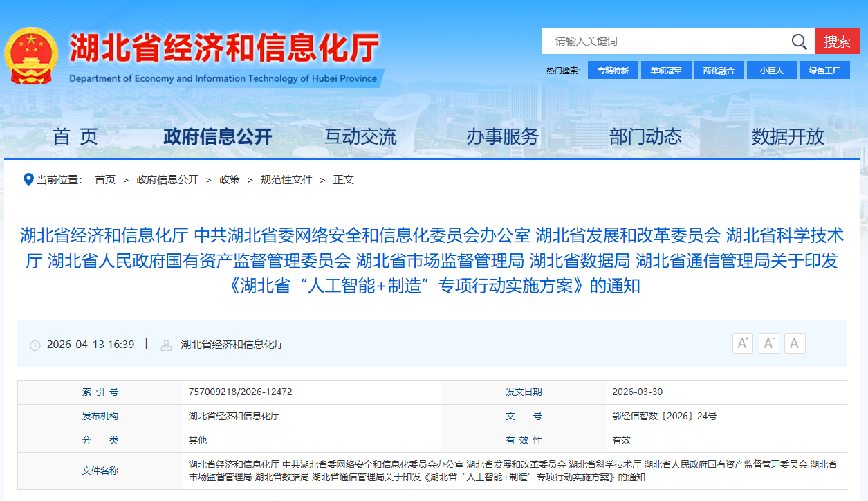Click the source icon before 湖北省经济和信息化厅
868x501 pixels.
[168, 344]
